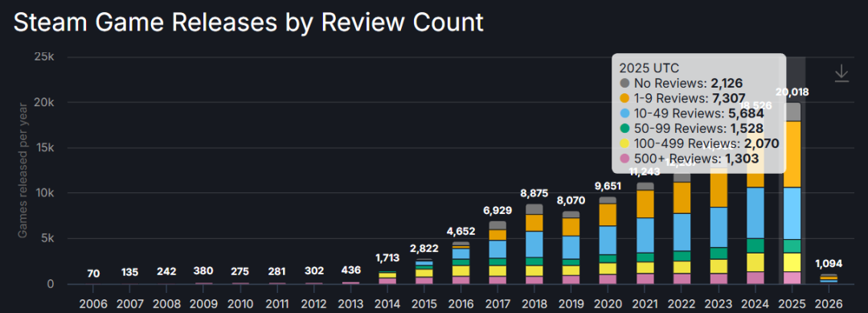Viewport: 868px width, 313px height.
Task: Click the '20,018' total label above 2025
Action: pos(792,92)
